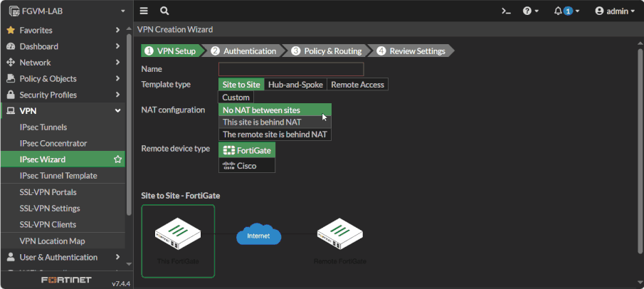Open the admin user menu

614,11
